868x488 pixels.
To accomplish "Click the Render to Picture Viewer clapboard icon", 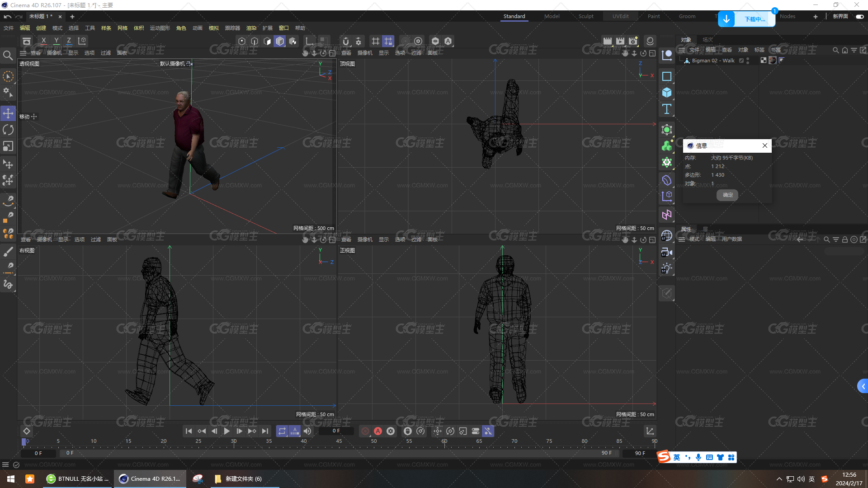I will pos(620,41).
